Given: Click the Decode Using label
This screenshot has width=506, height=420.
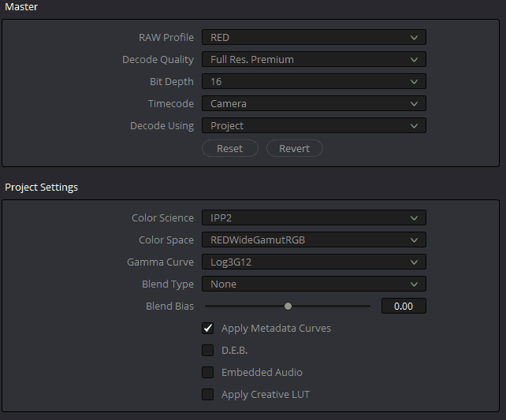Looking at the screenshot, I should (x=162, y=126).
